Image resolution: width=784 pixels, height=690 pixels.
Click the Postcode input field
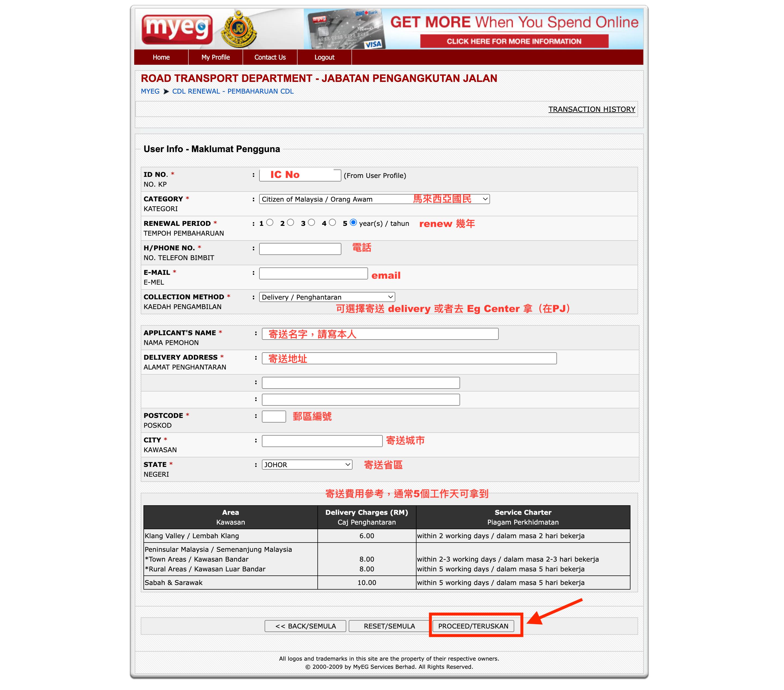coord(274,417)
